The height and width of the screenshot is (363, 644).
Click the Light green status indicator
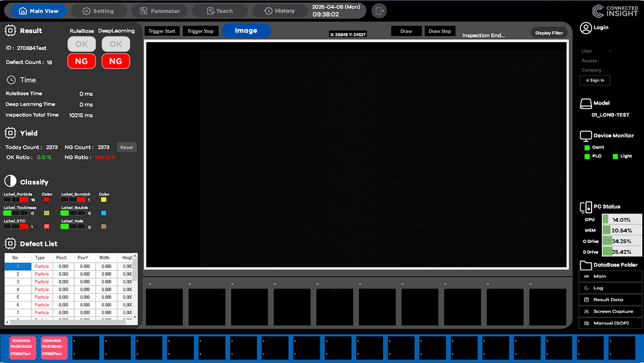coord(615,156)
